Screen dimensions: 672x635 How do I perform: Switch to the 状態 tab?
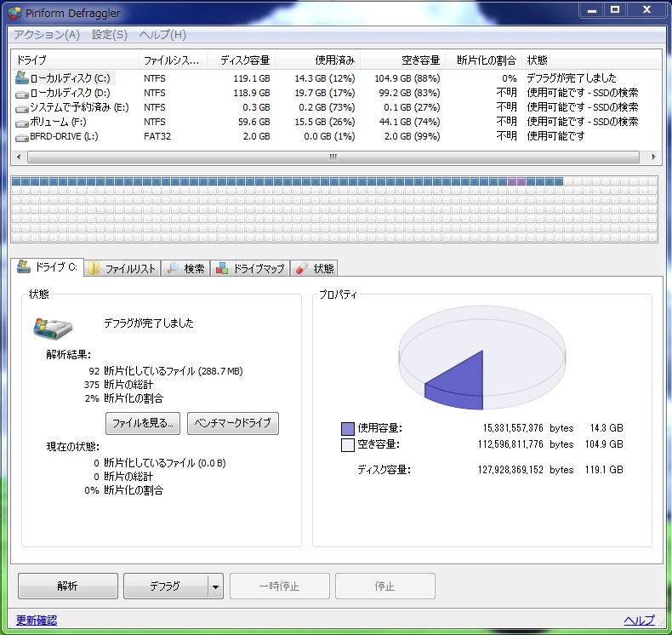point(314,268)
